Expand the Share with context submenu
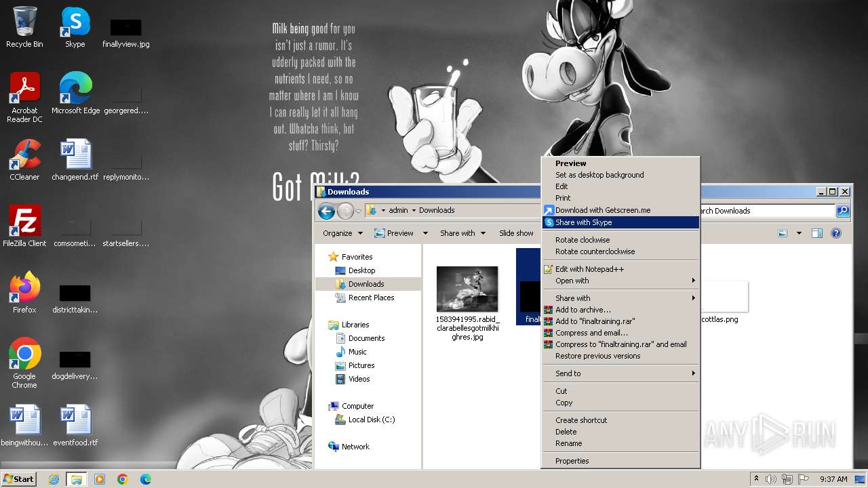 coord(620,298)
